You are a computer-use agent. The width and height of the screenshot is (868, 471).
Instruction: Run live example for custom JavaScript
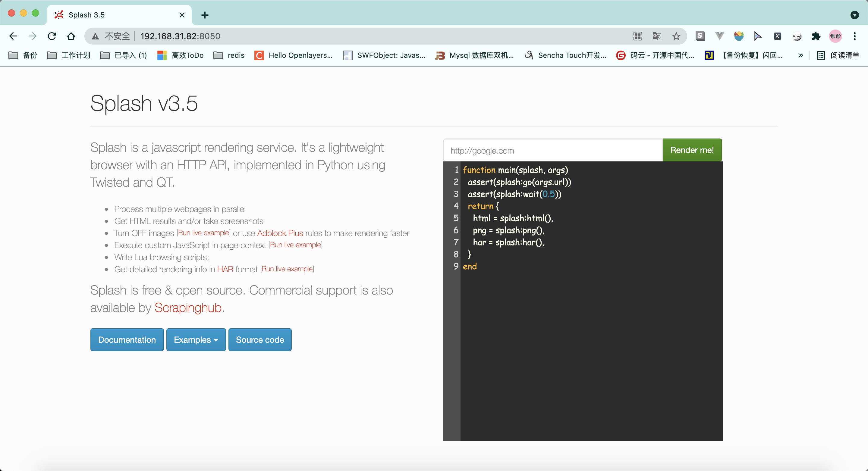[x=295, y=245]
